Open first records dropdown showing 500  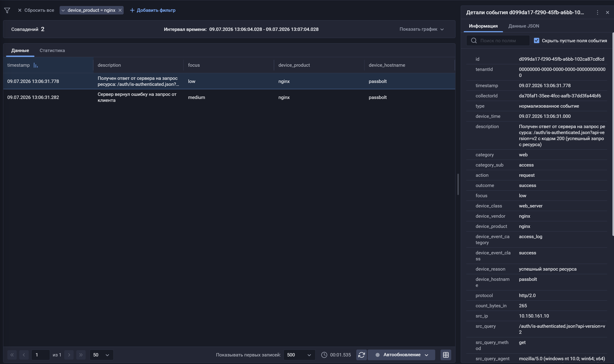pos(299,355)
